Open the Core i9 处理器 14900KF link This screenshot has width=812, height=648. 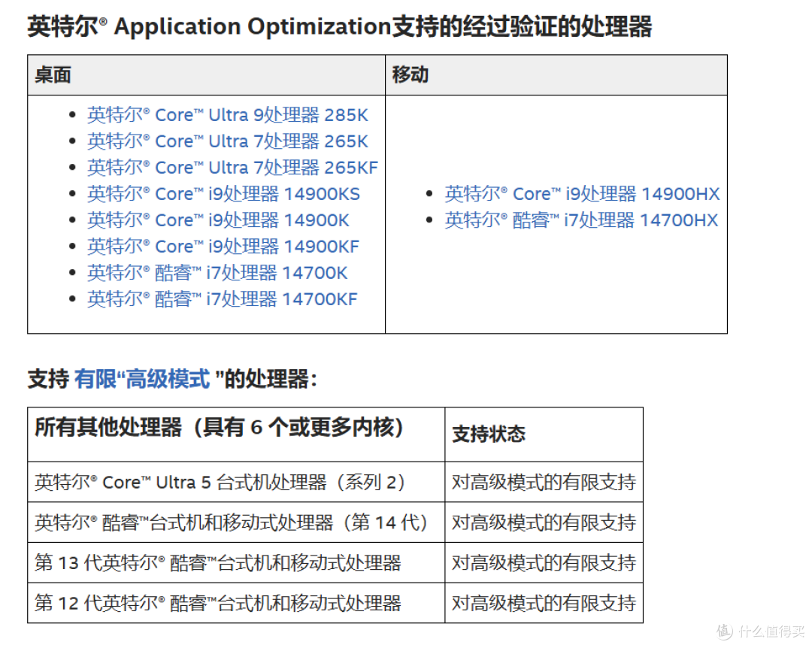223,247
